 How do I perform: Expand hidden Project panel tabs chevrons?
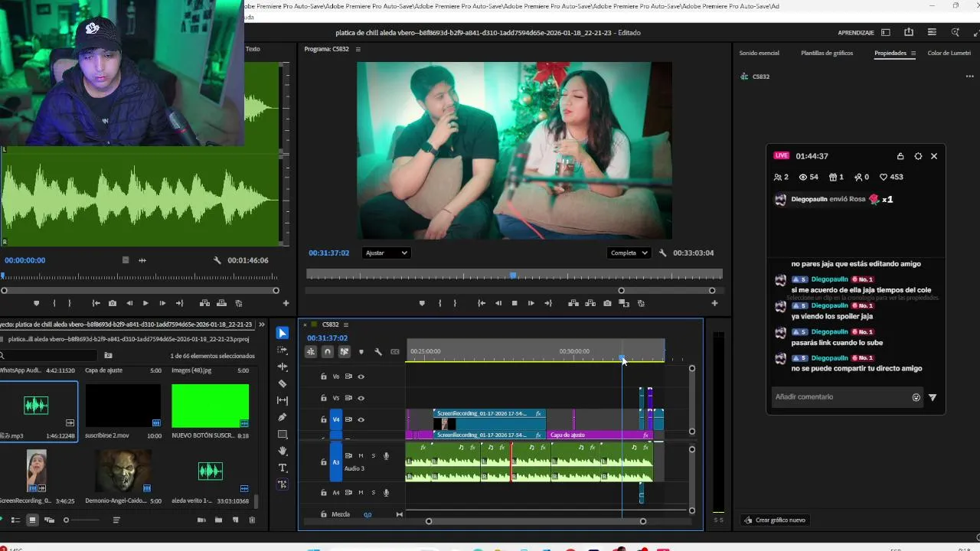tap(261, 324)
